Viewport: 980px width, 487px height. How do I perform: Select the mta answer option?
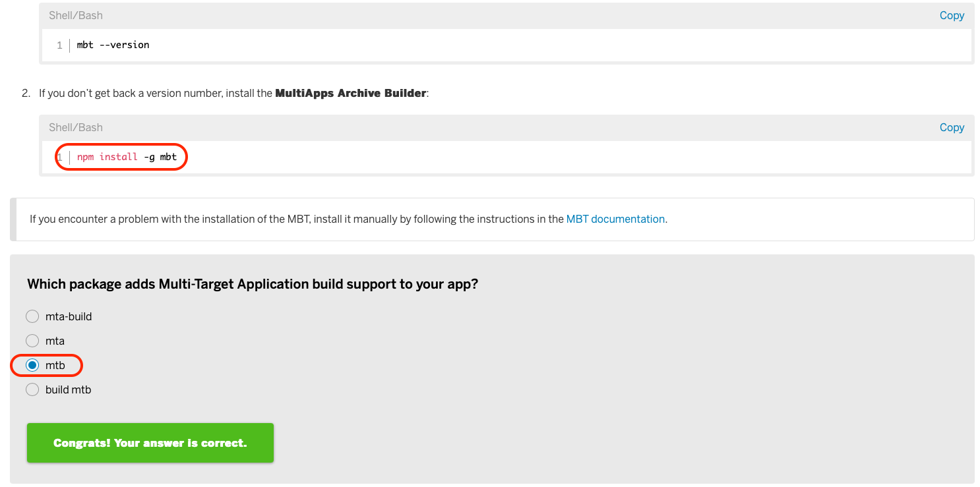coord(32,341)
